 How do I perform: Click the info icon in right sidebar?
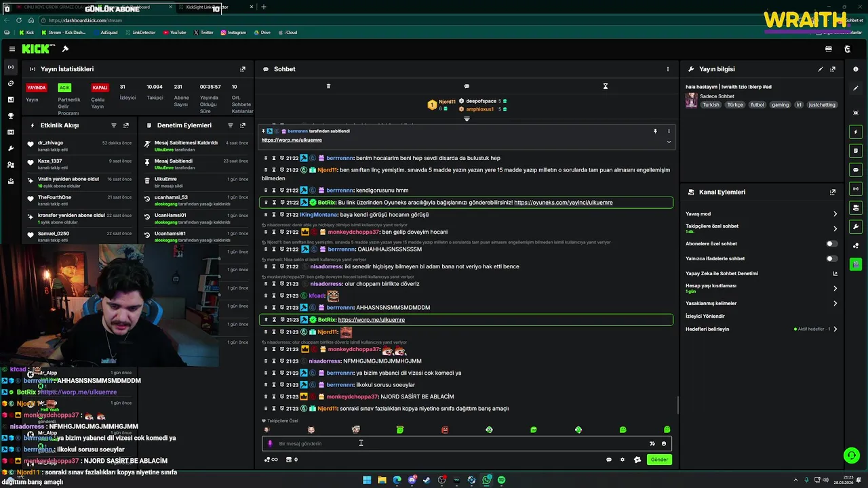click(856, 69)
